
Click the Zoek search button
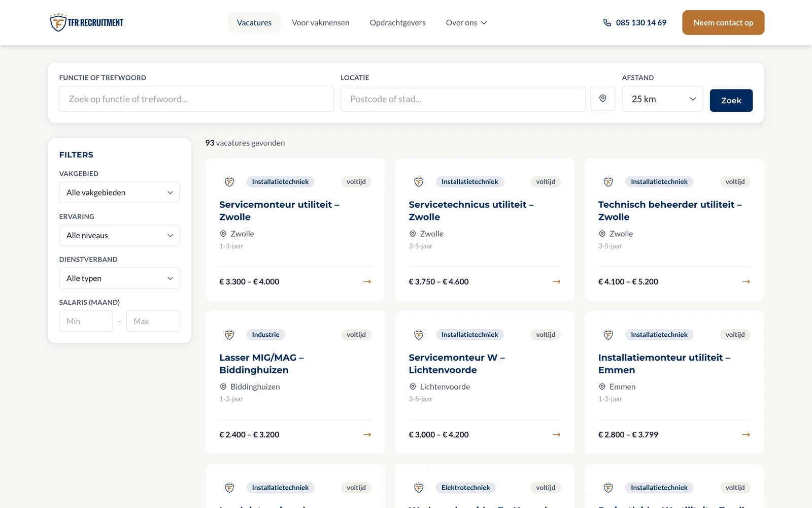[731, 100]
